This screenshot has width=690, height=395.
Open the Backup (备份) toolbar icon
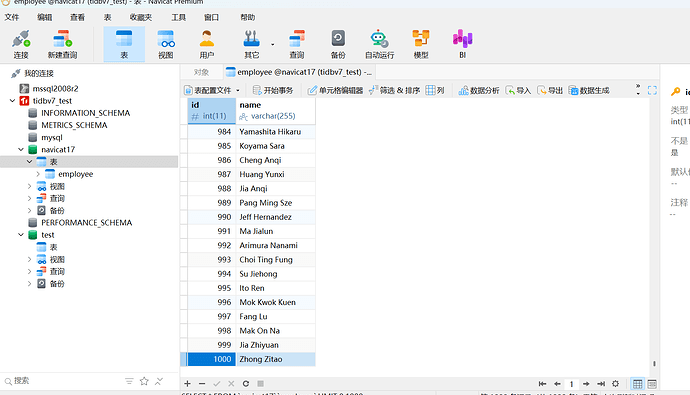tap(338, 44)
